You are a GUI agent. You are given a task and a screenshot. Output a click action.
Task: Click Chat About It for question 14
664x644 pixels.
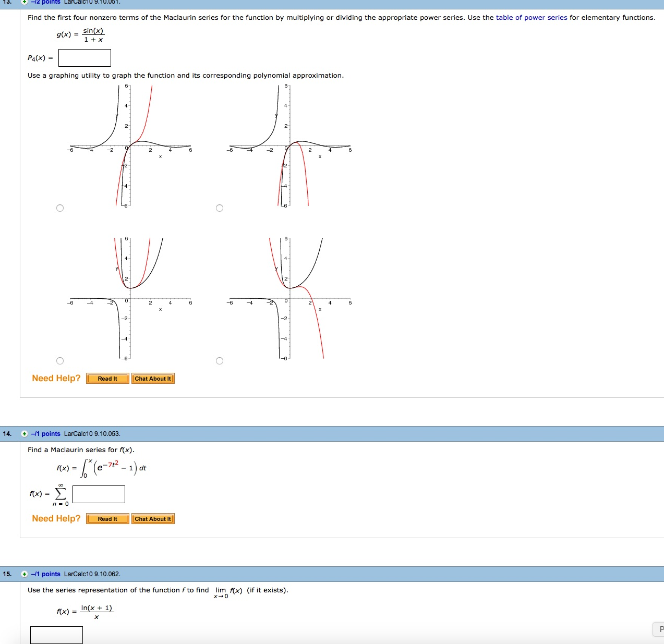point(153,518)
